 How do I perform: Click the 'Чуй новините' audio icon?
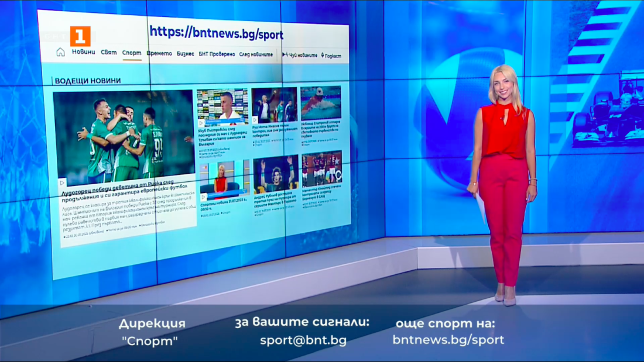286,55
